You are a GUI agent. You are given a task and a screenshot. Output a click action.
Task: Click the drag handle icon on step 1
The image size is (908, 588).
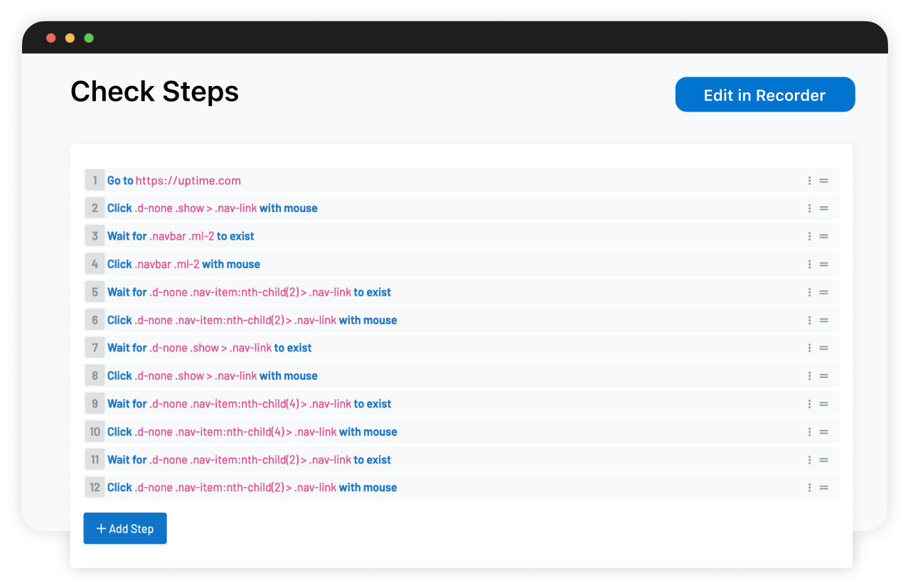(823, 181)
